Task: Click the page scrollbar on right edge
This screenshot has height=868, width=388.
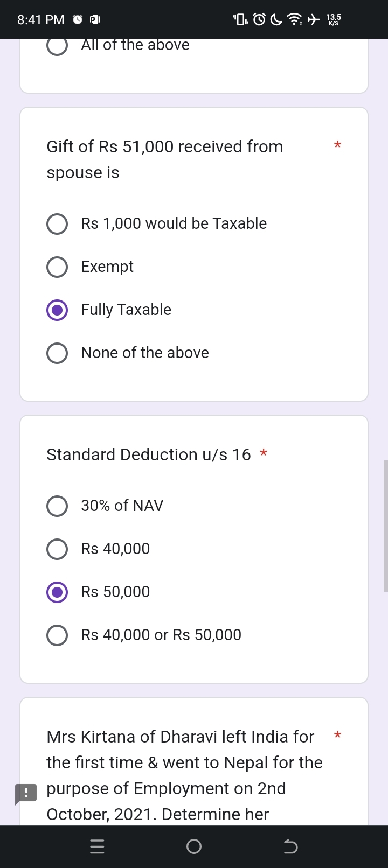Action: click(385, 526)
